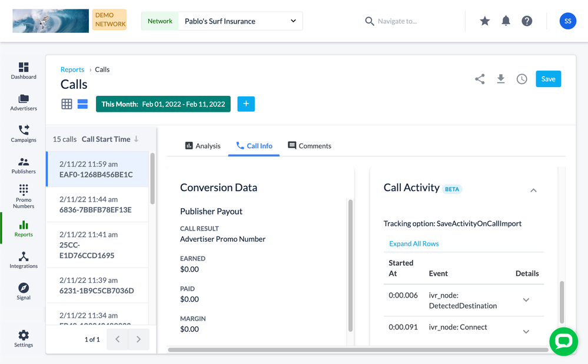
Task: Open the This Month date range picker
Action: point(163,104)
